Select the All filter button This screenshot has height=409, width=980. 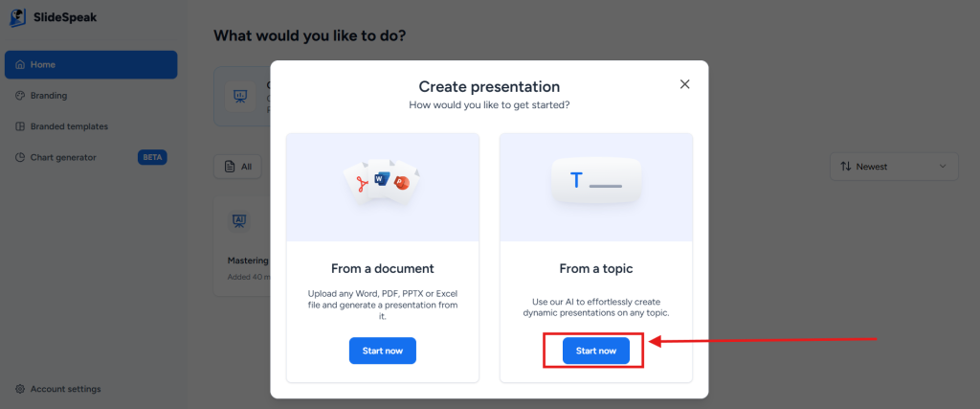pos(237,167)
